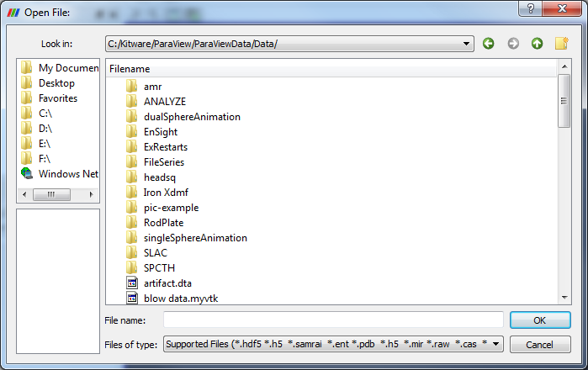Click the My Documents folder icon
588x370 pixels.
click(x=26, y=68)
